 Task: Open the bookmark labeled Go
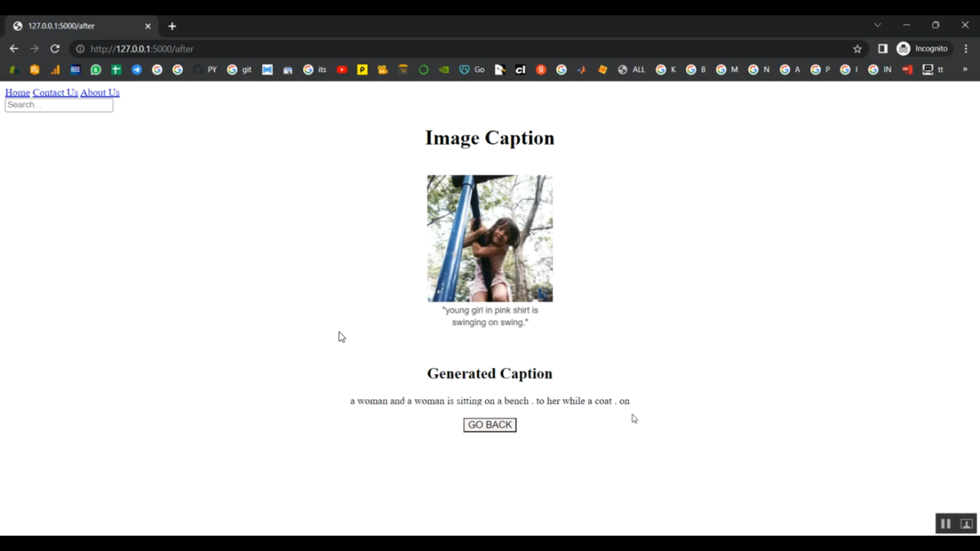(x=472, y=70)
